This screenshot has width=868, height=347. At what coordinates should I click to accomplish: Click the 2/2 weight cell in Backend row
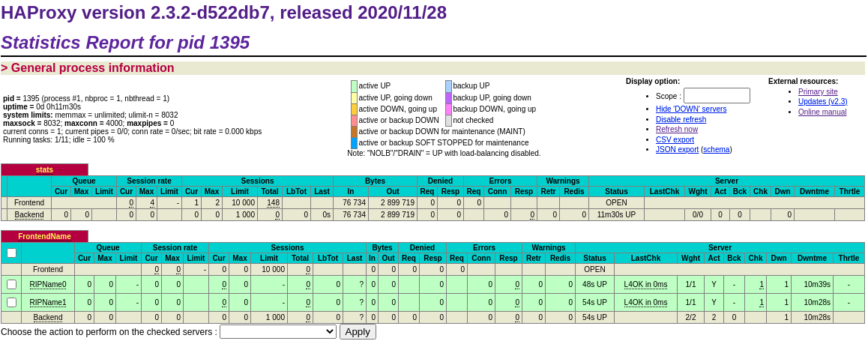pyautogui.click(x=690, y=318)
